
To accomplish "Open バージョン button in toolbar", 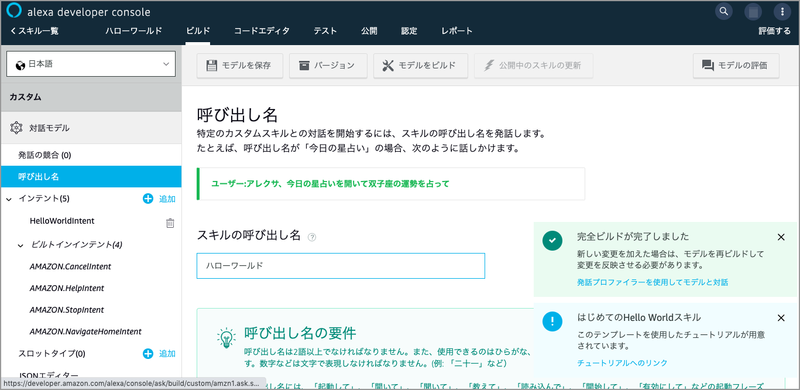I will 328,65.
